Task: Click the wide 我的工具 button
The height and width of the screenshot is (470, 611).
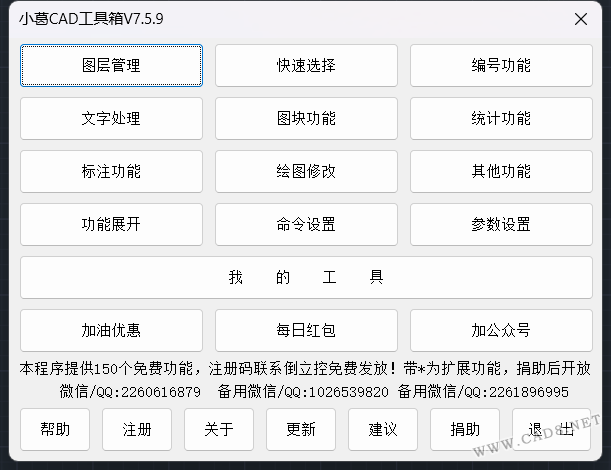Action: point(306,277)
